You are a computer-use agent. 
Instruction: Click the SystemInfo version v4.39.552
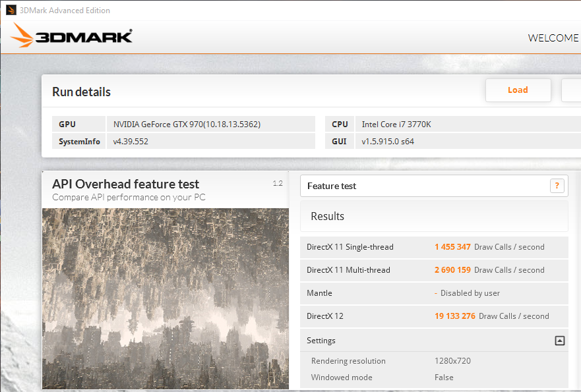pos(131,142)
